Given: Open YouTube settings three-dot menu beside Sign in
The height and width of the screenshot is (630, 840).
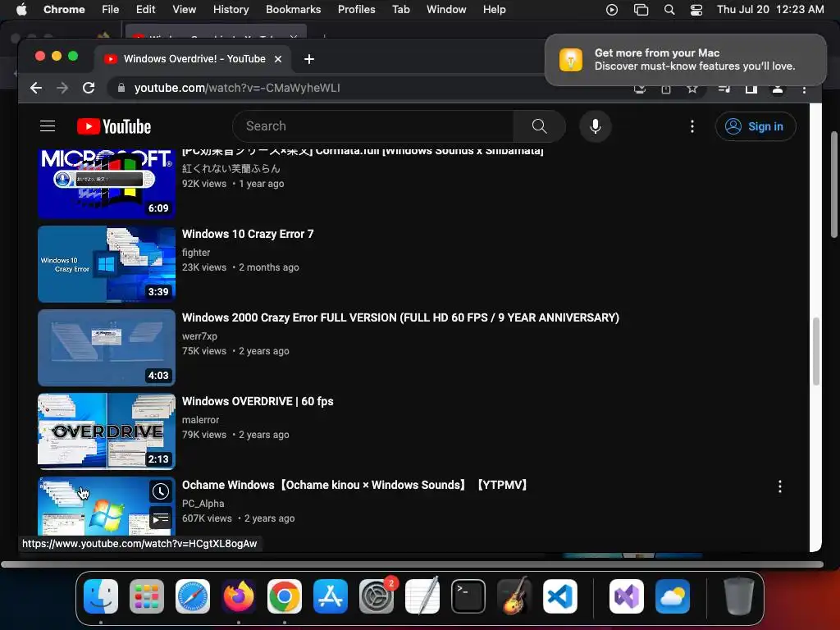Looking at the screenshot, I should point(692,126).
